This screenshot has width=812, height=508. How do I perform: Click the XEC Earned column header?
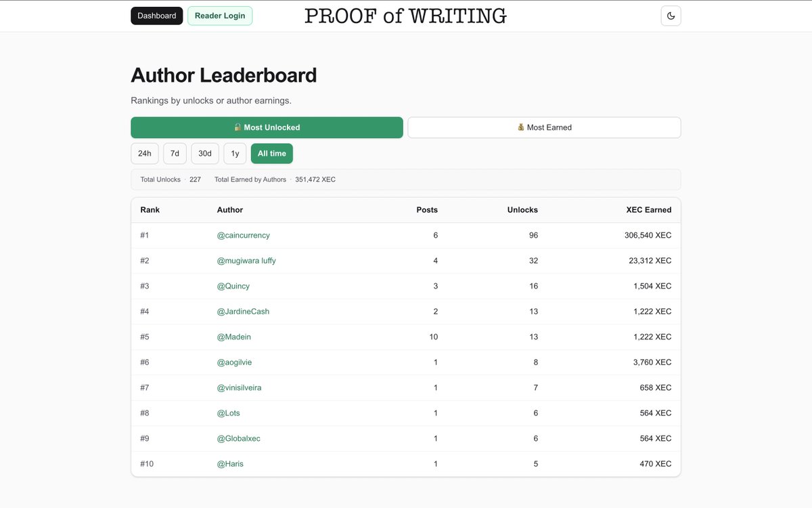pyautogui.click(x=649, y=210)
